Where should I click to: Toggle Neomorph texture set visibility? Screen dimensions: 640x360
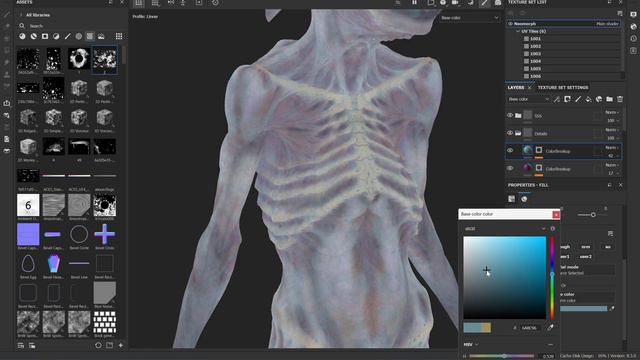point(510,24)
